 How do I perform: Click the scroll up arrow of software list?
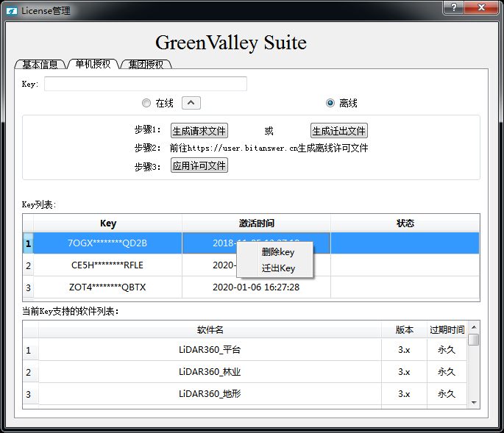tap(474, 327)
